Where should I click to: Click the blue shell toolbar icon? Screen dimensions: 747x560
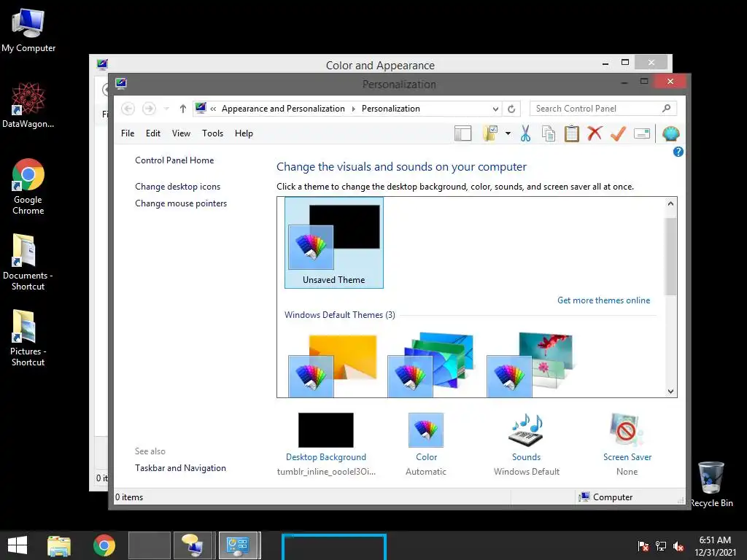671,134
